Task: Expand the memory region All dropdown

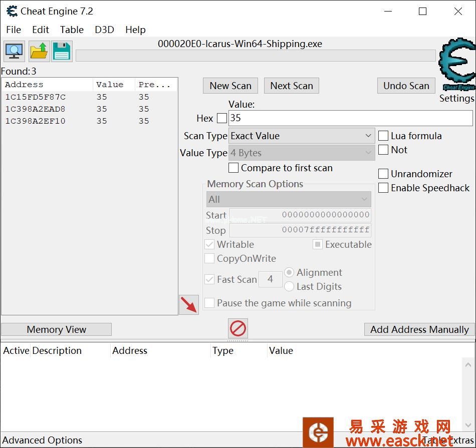Action: click(289, 199)
